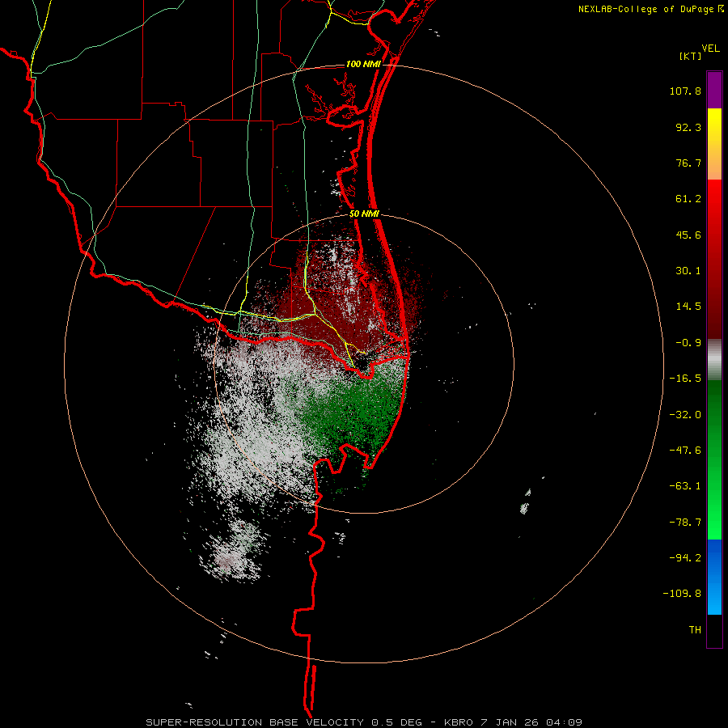Viewport: 728px width, 728px height.
Task: Click the 50 NMI range ring label
Action: 365,214
